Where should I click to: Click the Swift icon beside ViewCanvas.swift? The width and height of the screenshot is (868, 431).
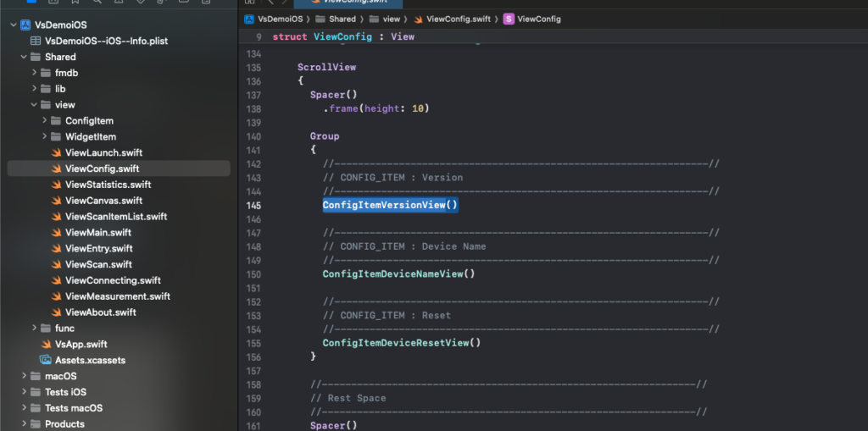click(56, 201)
